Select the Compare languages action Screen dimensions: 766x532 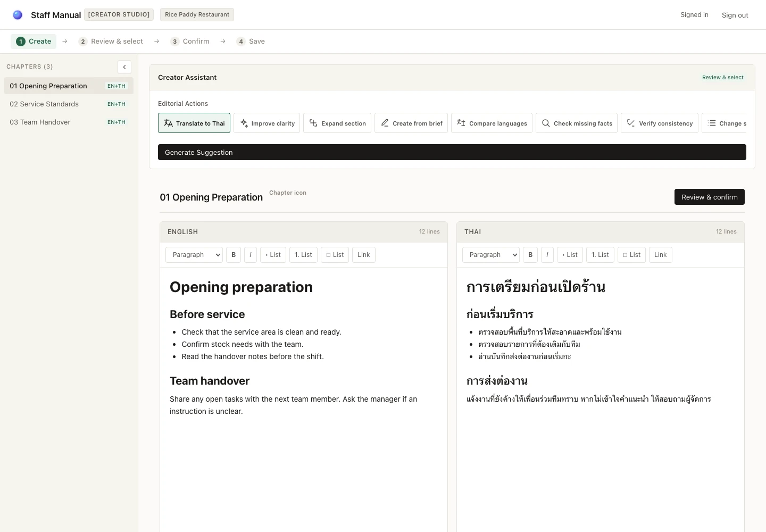[x=492, y=123]
